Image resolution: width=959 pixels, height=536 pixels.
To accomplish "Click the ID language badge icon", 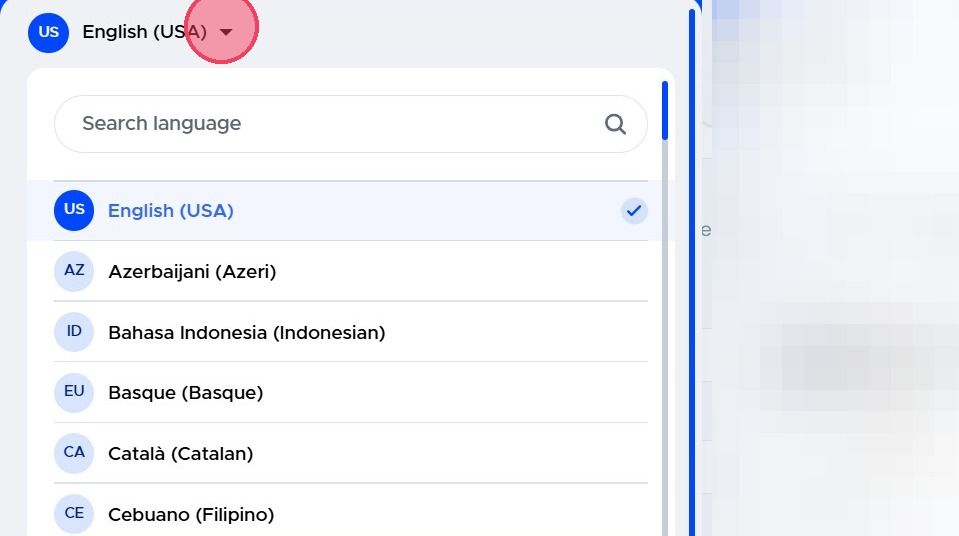I will [74, 332].
